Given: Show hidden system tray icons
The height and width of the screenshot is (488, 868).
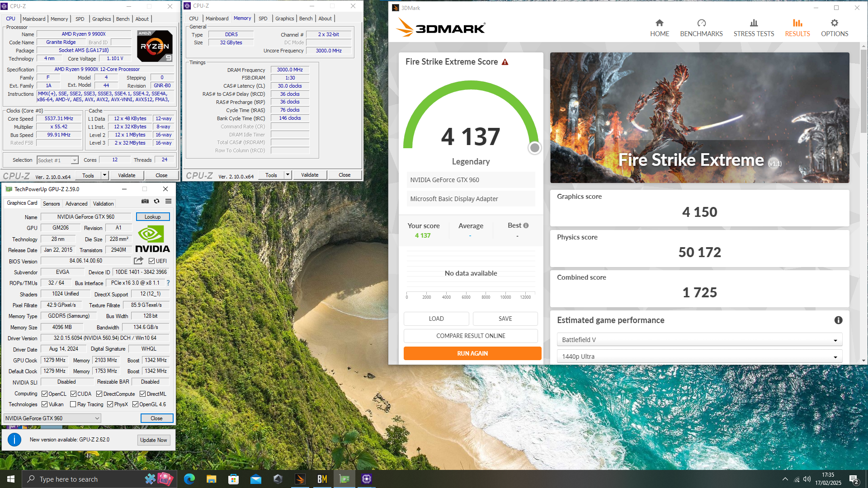Looking at the screenshot, I should pos(785,479).
